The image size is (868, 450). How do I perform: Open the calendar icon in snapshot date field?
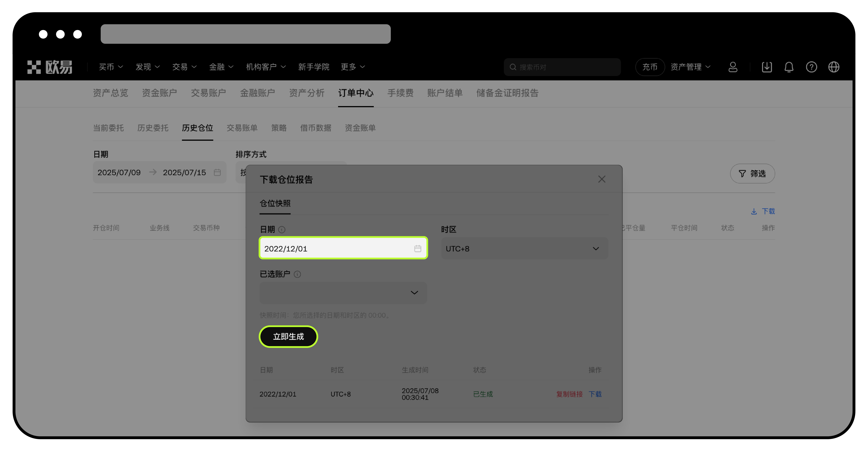coord(418,248)
